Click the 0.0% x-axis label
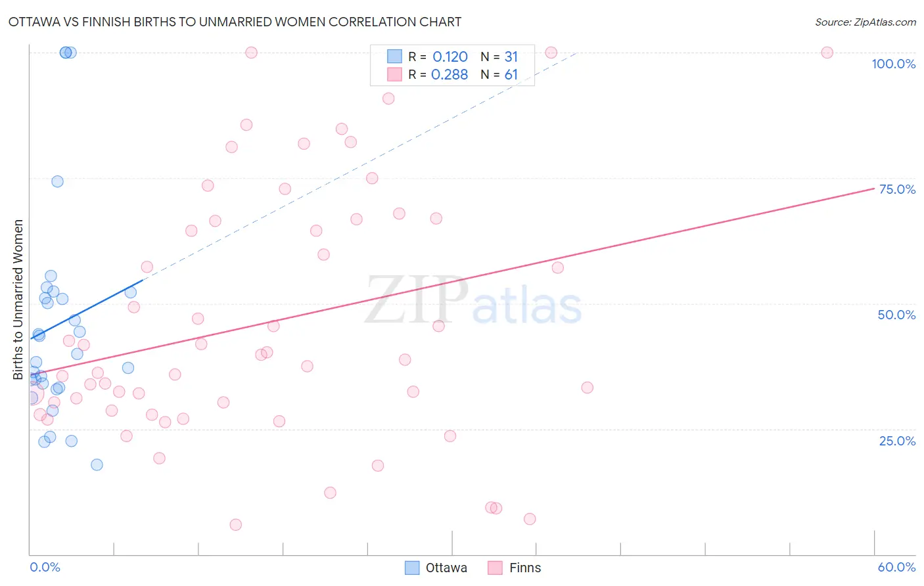The image size is (924, 586). point(45,567)
